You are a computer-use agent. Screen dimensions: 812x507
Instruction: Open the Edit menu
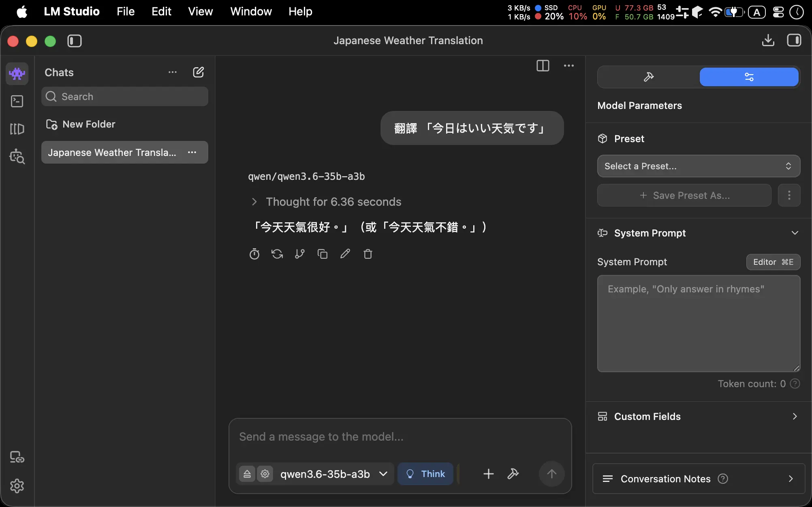[x=161, y=11]
